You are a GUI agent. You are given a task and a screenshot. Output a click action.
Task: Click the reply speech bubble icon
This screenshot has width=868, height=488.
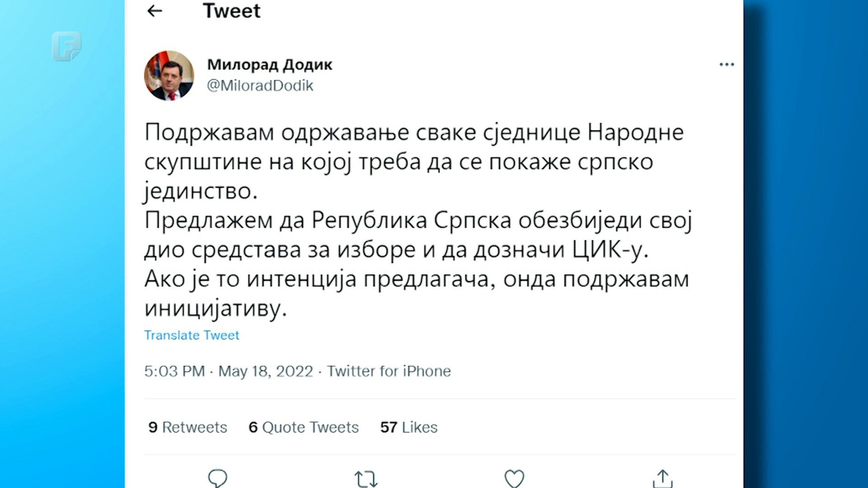click(x=217, y=478)
